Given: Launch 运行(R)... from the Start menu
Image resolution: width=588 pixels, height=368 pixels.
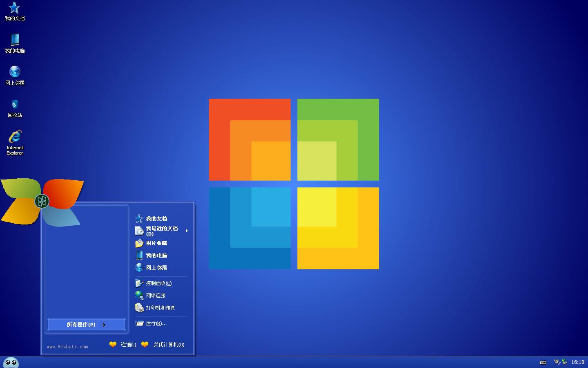Looking at the screenshot, I should coord(161,323).
